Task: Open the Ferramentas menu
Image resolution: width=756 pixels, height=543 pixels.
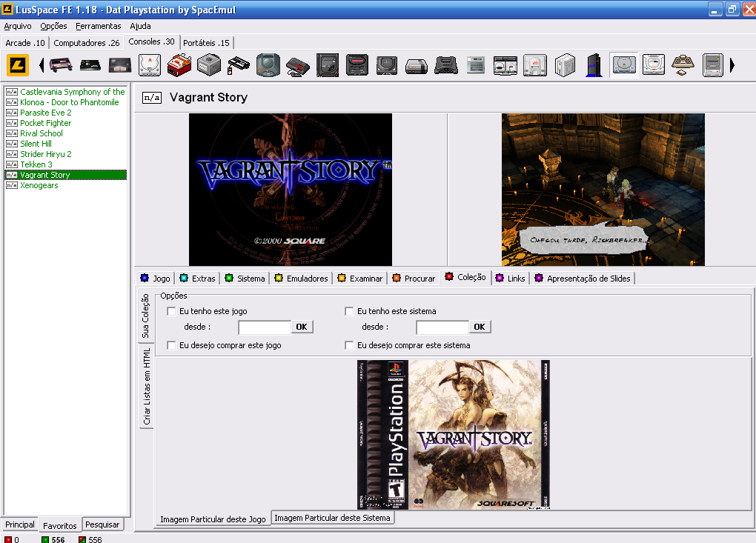Action: 99,26
